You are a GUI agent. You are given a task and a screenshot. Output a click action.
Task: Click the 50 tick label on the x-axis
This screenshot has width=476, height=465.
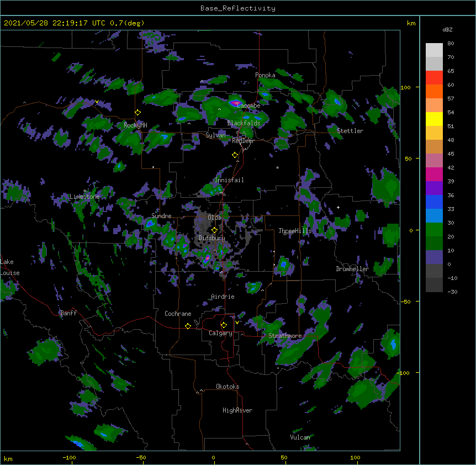coord(284,457)
